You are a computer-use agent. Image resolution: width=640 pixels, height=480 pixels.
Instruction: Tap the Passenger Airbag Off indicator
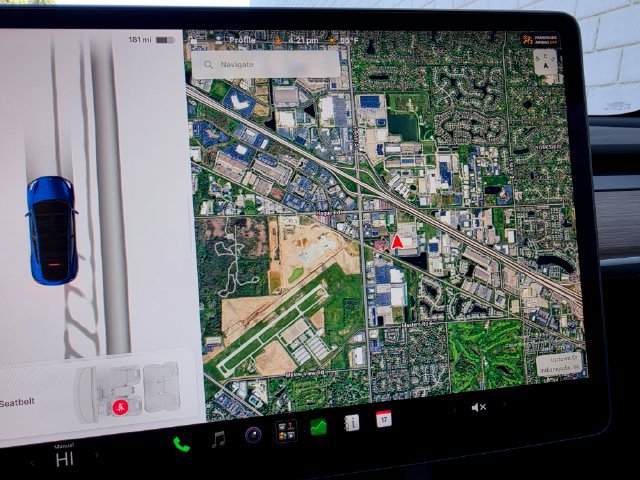(540, 40)
